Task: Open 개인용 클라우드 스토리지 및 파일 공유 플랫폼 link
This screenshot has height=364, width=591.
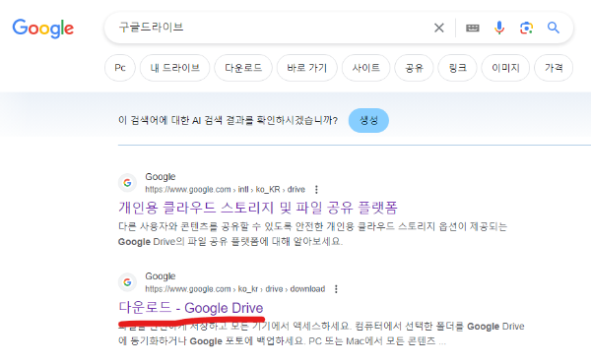Action: point(258,208)
